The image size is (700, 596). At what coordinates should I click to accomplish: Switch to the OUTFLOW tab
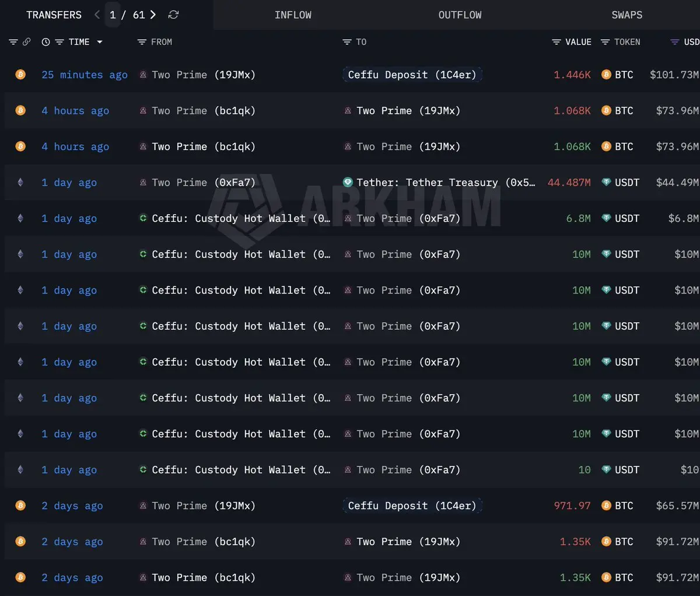[460, 15]
